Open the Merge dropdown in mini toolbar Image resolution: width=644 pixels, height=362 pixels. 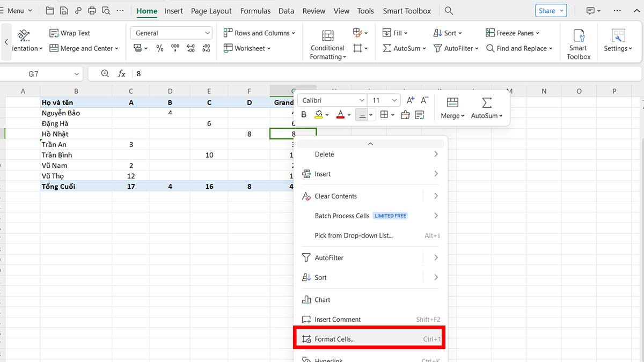453,107
